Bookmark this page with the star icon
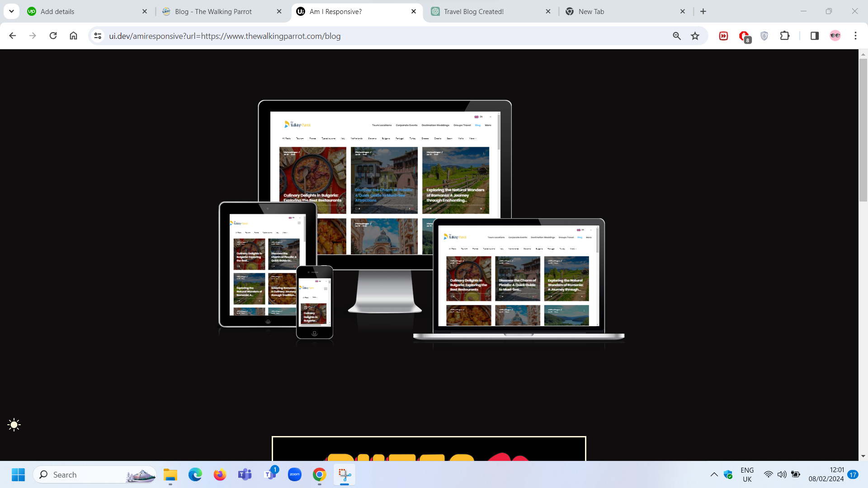 695,36
